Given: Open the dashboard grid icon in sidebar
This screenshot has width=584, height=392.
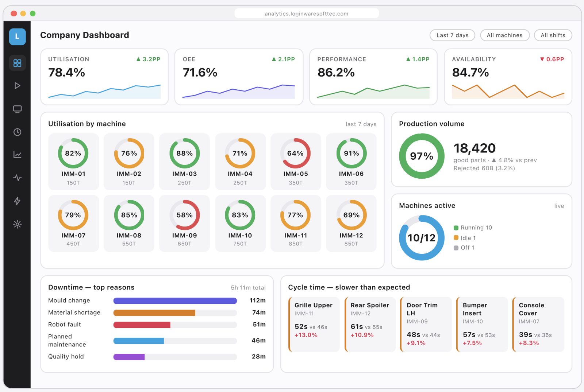Looking at the screenshot, I should pos(17,63).
